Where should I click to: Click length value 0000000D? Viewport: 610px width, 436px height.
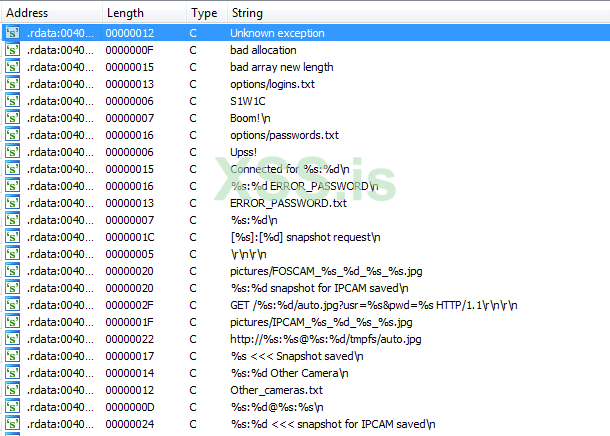click(x=130, y=407)
